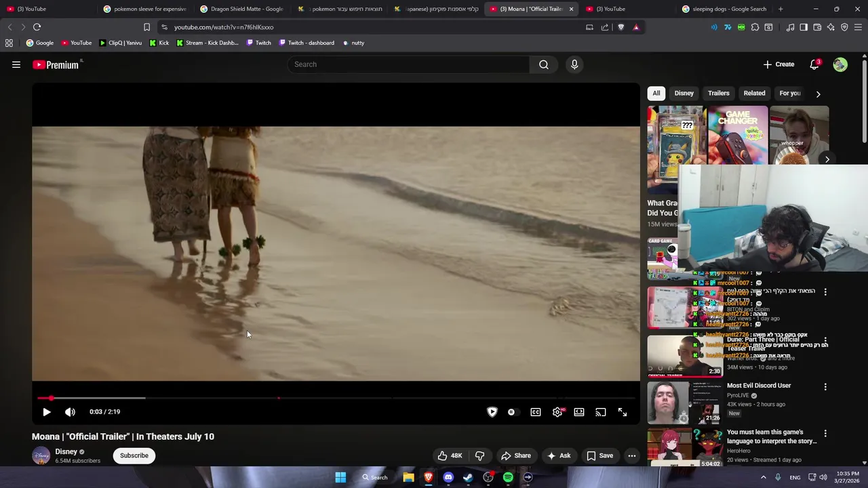
Task: Select the Related filter chip
Action: (754, 94)
